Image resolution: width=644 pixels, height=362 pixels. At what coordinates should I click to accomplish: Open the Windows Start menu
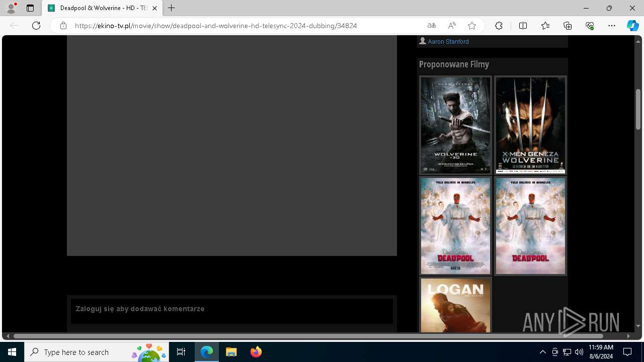12,352
